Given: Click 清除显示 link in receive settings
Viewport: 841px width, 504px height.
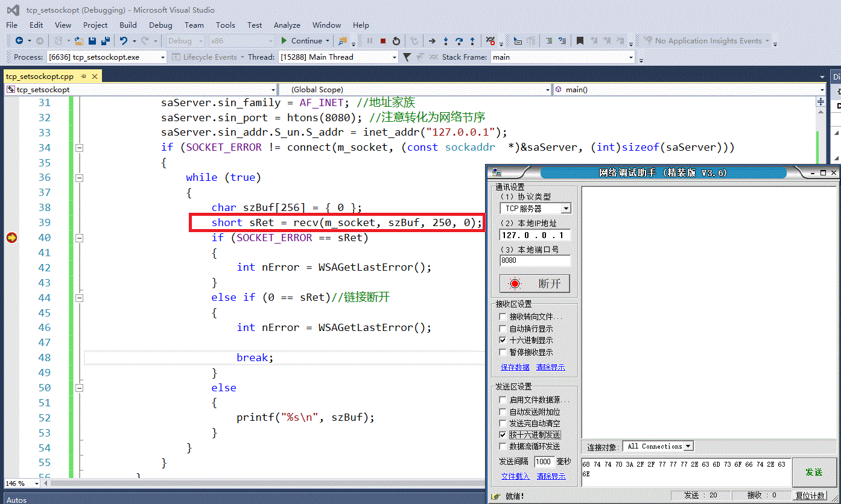Looking at the screenshot, I should 551,367.
